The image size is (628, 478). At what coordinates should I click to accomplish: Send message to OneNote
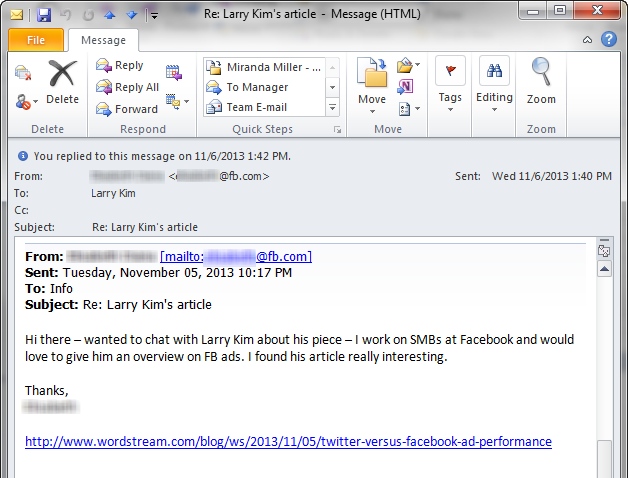coord(408,87)
